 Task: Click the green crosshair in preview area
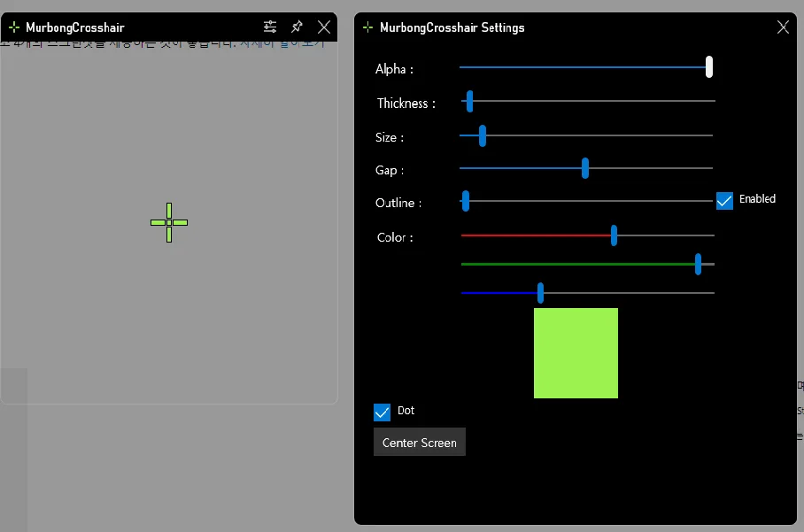[x=169, y=222]
